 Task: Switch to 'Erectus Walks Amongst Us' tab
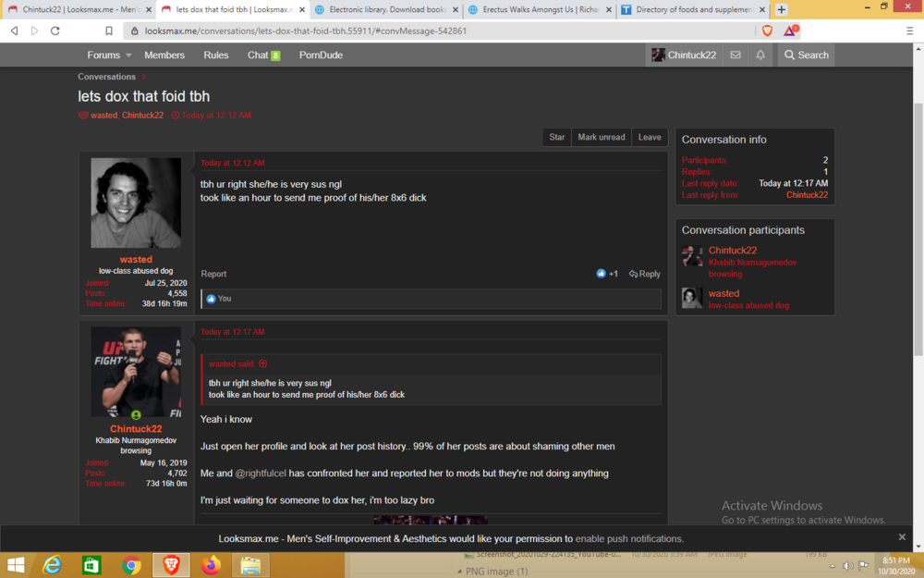[x=540, y=9]
